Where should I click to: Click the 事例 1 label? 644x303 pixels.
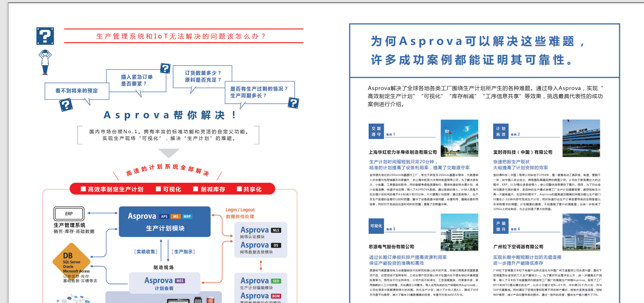click(x=391, y=135)
